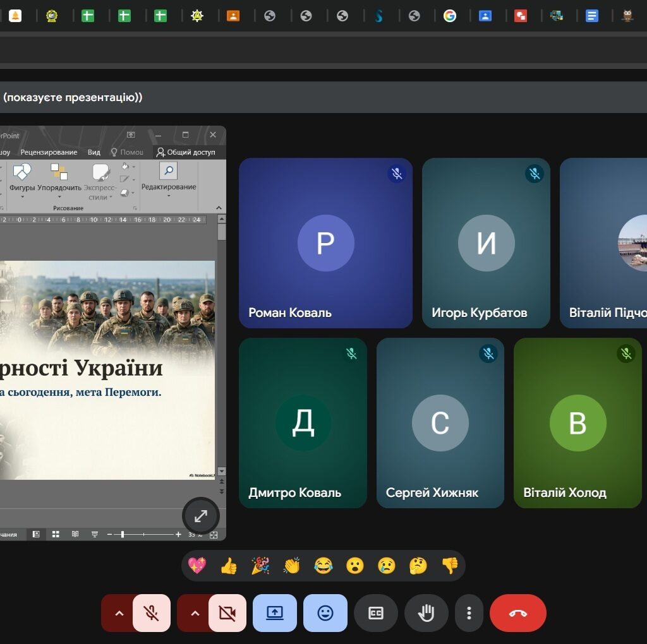Select Роман Коваль participant tile
This screenshot has width=647, height=644.
[325, 243]
